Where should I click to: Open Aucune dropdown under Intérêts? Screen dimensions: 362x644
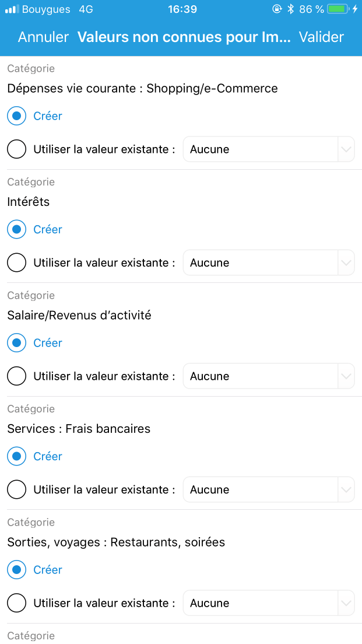tap(269, 262)
